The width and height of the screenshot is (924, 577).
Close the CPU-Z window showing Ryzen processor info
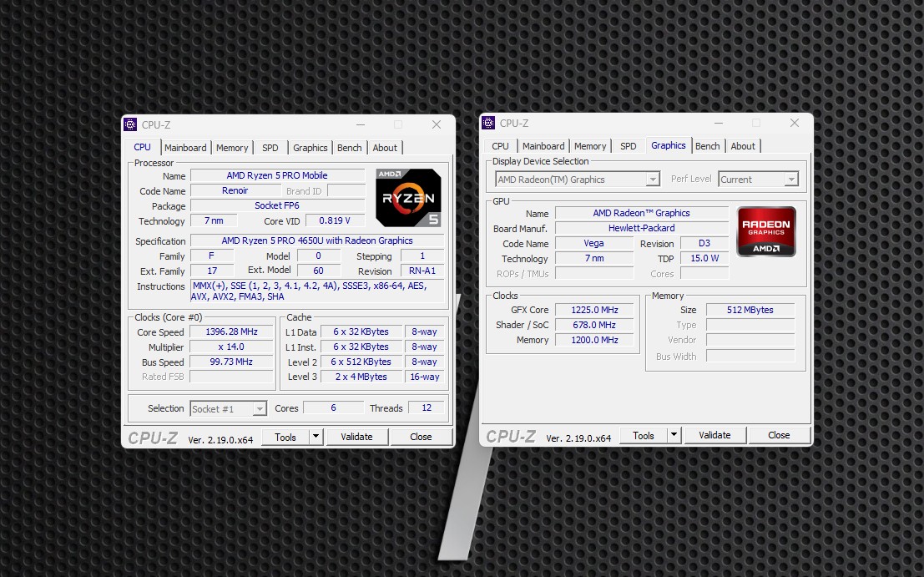[x=436, y=124]
